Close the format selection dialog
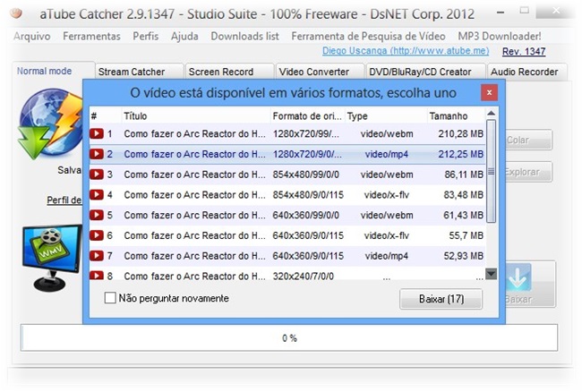Image resolution: width=582 pixels, height=392 pixels. [x=489, y=93]
